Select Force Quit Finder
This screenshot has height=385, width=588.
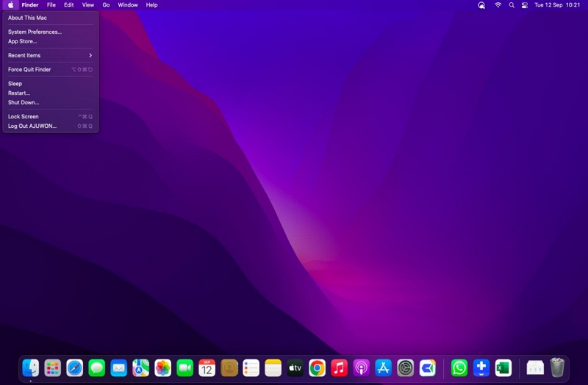pyautogui.click(x=50, y=69)
